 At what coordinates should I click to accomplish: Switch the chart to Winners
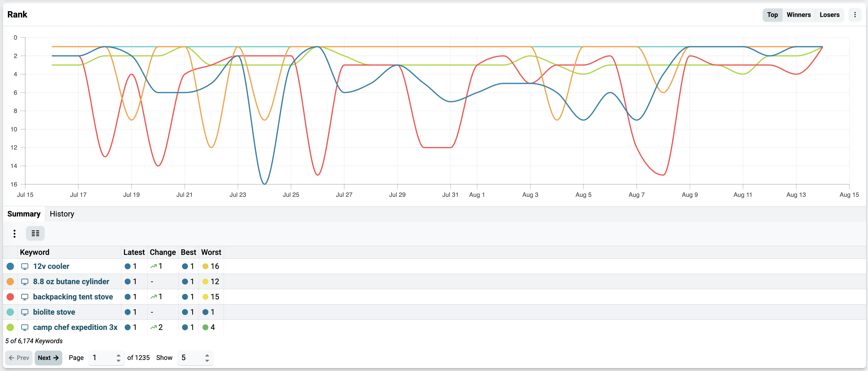point(799,15)
